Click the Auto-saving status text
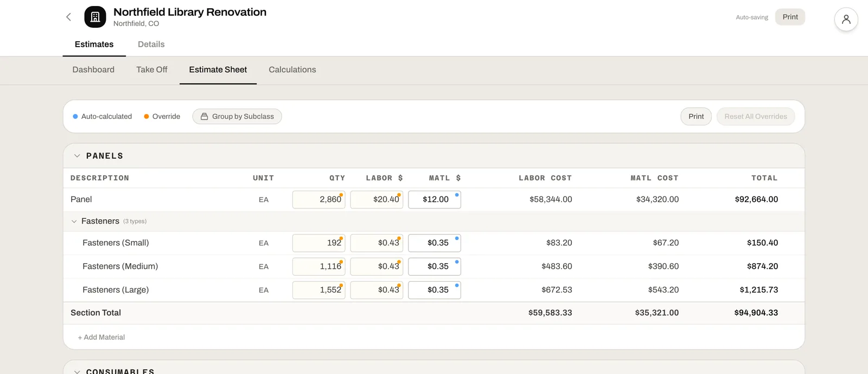 [x=752, y=17]
